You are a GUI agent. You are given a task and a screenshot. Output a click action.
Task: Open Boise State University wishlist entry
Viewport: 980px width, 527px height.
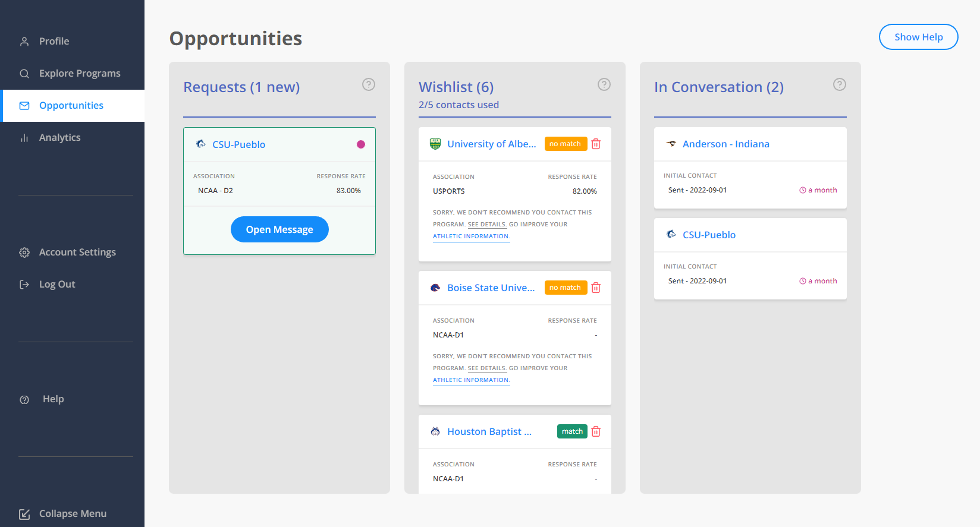coord(491,288)
